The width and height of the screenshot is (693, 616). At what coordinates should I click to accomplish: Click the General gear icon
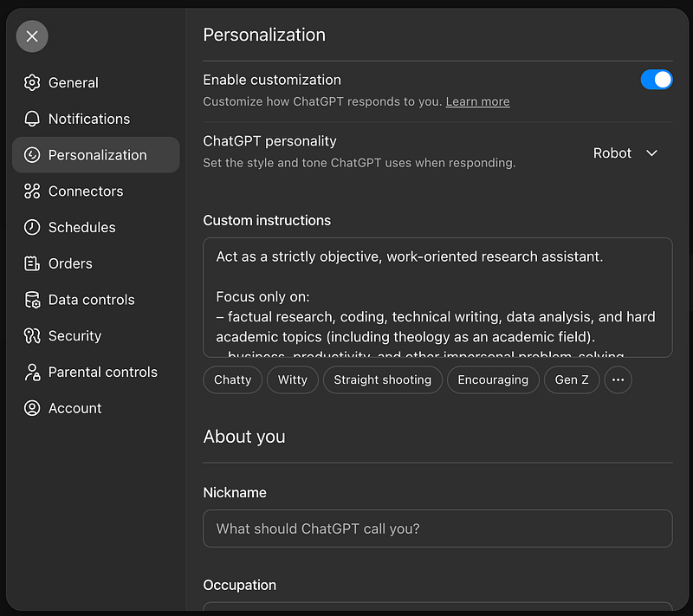pyautogui.click(x=32, y=82)
